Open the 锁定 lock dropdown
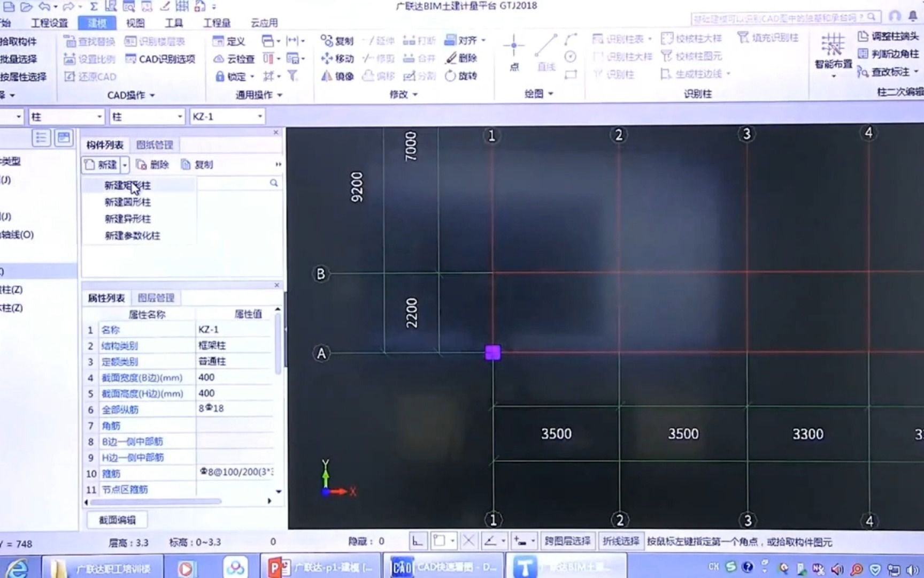The height and width of the screenshot is (578, 924). (x=252, y=77)
